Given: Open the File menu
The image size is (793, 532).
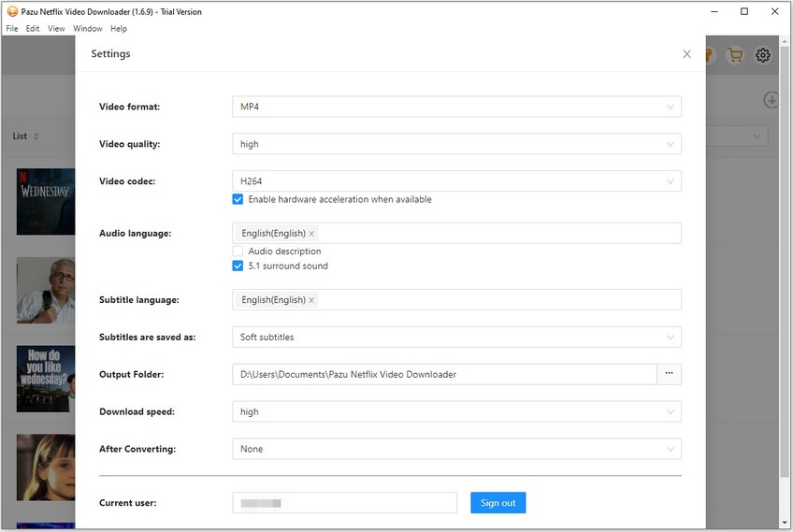Looking at the screenshot, I should pyautogui.click(x=12, y=29).
